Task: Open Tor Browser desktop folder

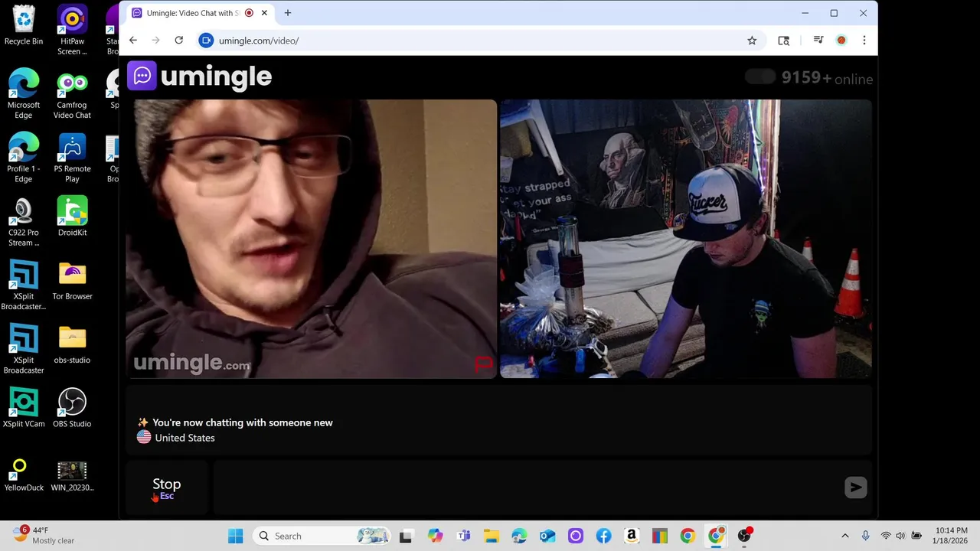Action: [72, 280]
